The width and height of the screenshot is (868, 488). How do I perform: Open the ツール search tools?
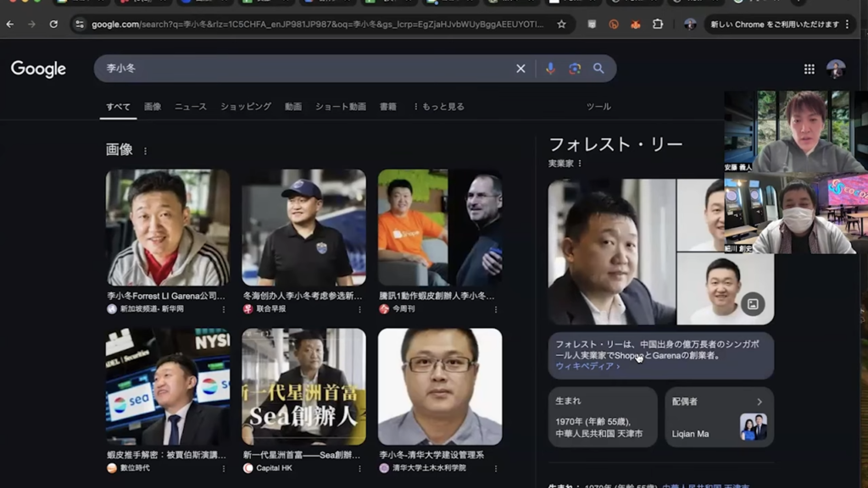click(598, 106)
